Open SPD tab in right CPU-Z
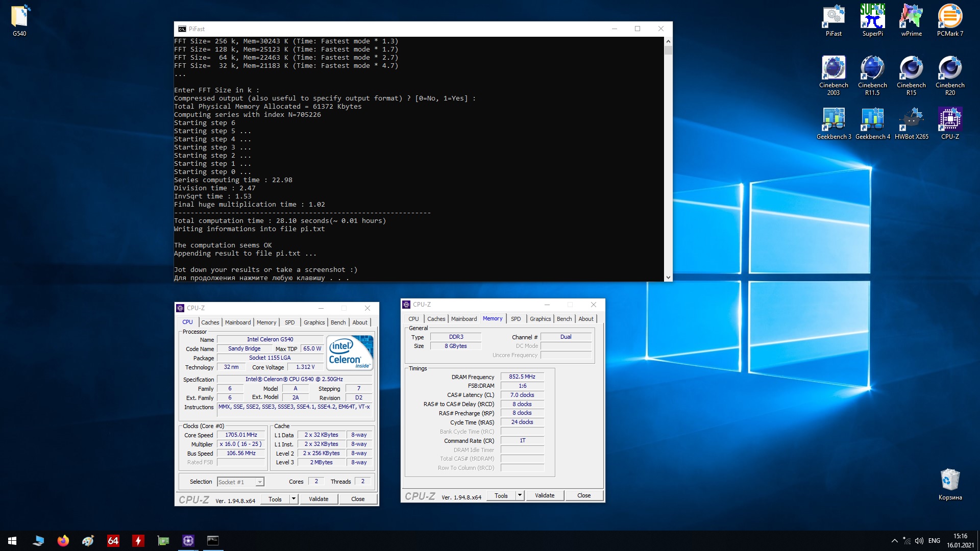The width and height of the screenshot is (980, 551). [516, 319]
